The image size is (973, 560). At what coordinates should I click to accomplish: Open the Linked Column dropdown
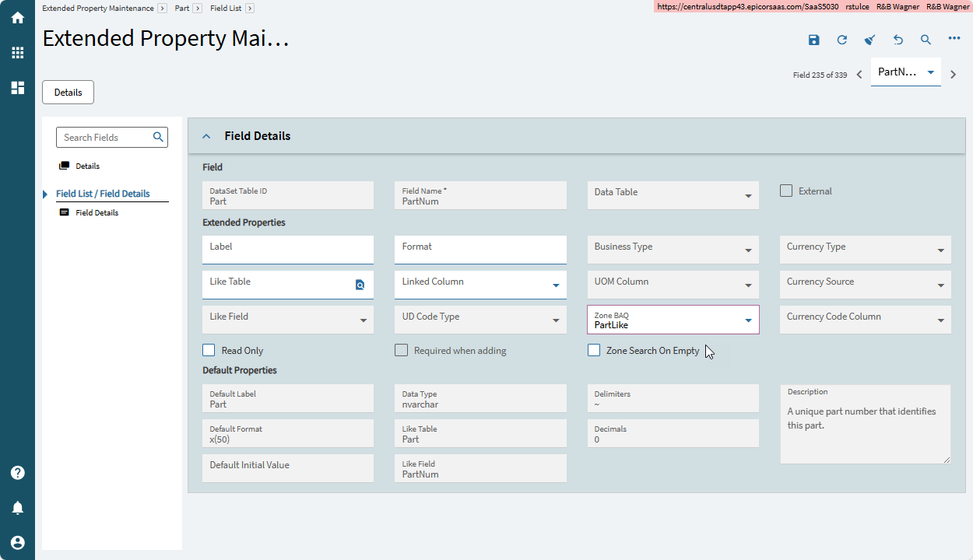tap(556, 285)
